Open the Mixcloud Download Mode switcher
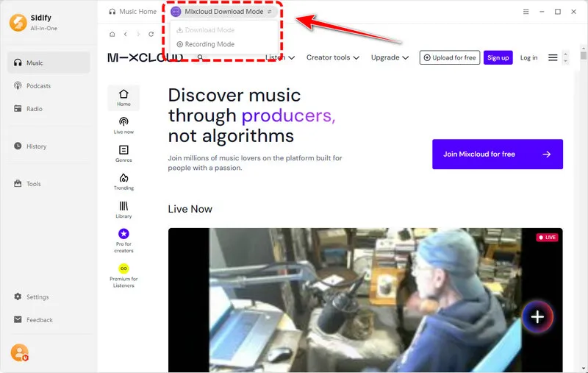This screenshot has height=373, width=588. [223, 12]
